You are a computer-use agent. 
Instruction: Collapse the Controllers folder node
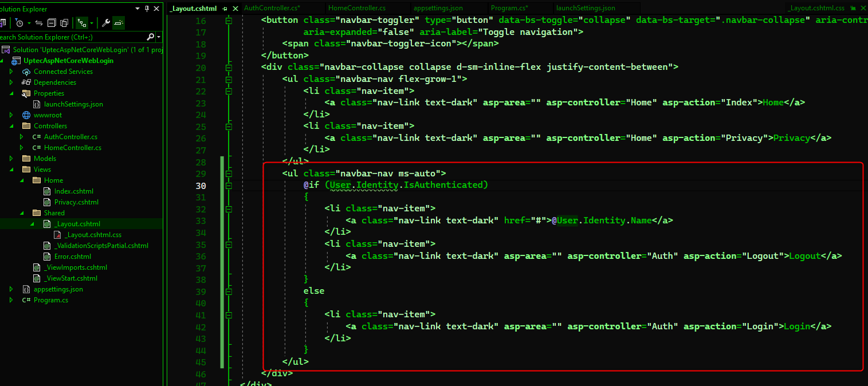point(11,126)
